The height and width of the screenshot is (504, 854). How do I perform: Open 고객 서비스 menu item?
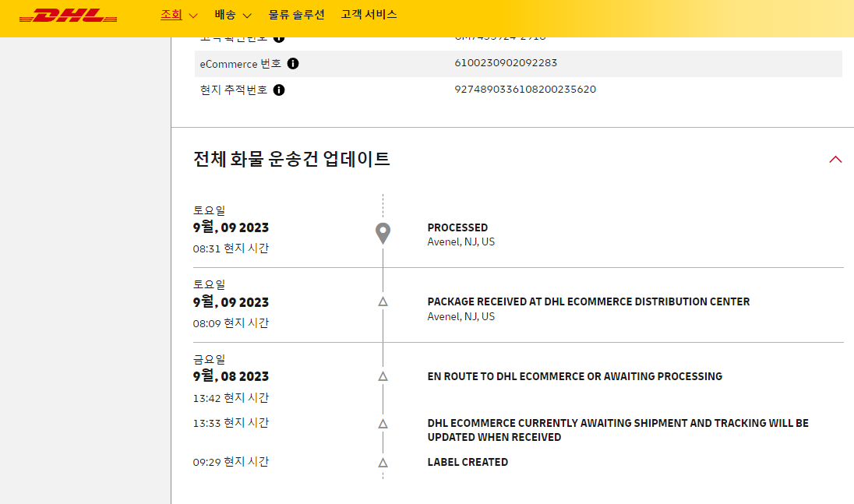click(369, 15)
